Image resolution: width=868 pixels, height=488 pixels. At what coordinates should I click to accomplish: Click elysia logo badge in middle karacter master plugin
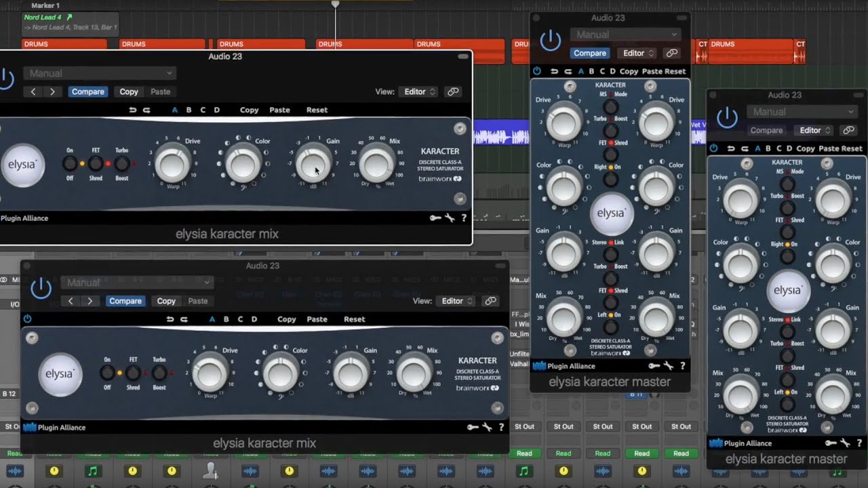[x=611, y=213]
